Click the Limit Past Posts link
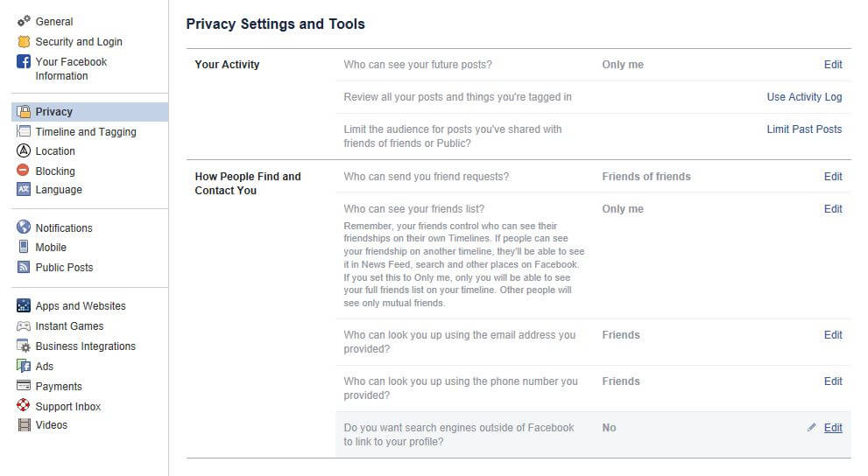Viewport: 868px width, 476px height. click(804, 129)
